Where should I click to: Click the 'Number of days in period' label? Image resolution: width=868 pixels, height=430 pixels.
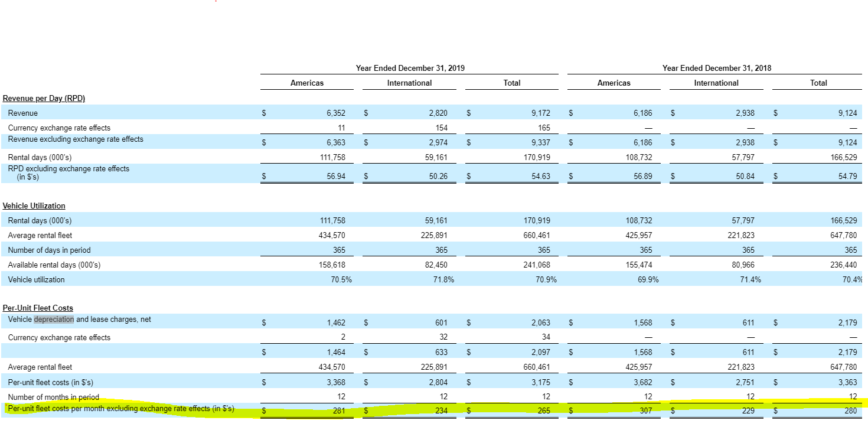[x=49, y=250]
